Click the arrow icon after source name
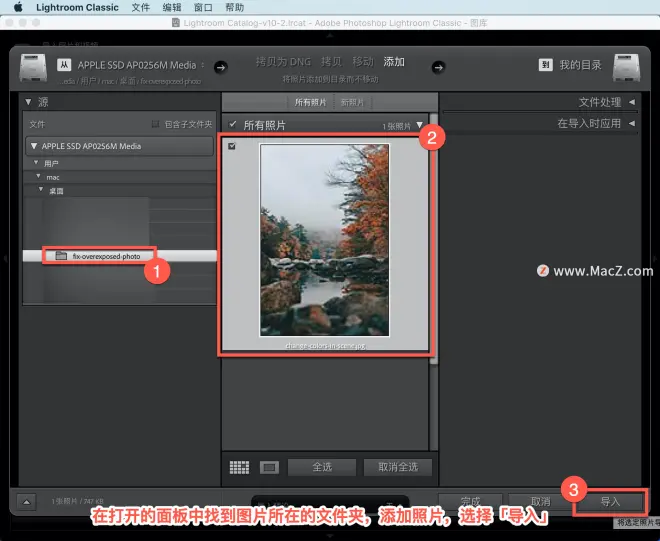Viewport: 660px width, 541px height. (x=220, y=67)
